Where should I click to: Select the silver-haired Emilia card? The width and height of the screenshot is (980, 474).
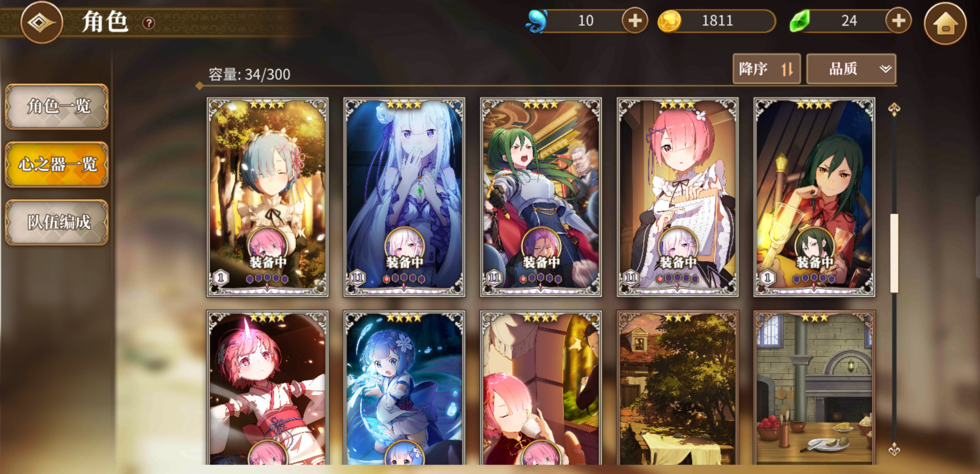click(404, 197)
